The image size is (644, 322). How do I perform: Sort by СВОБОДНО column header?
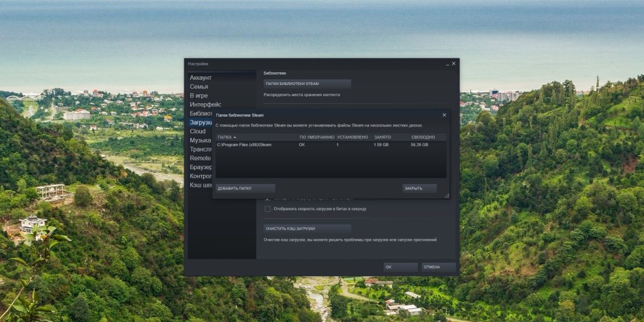pyautogui.click(x=423, y=136)
